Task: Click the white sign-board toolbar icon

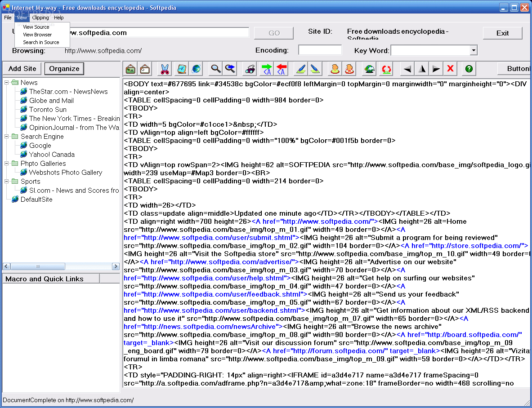Action: pyautogui.click(x=145, y=69)
